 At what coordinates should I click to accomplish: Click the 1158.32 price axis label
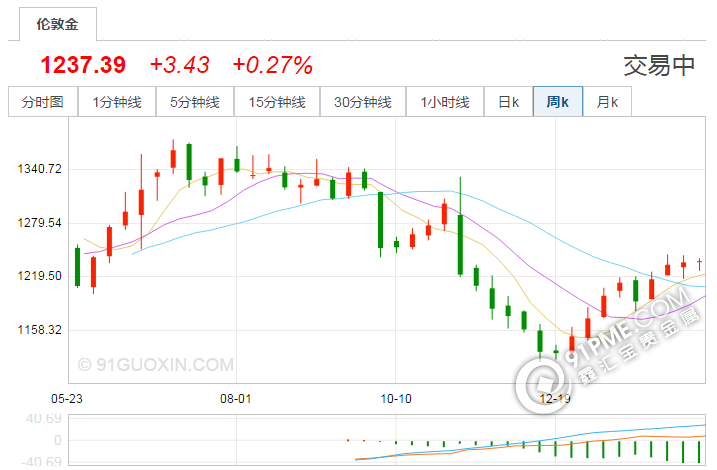coord(39,330)
